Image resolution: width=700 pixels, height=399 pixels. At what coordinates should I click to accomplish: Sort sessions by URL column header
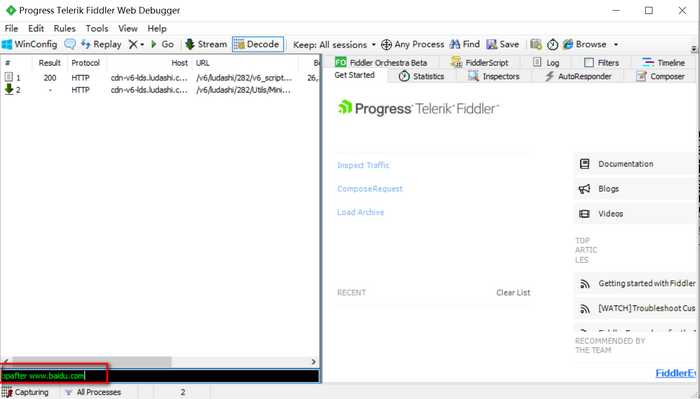click(x=245, y=63)
